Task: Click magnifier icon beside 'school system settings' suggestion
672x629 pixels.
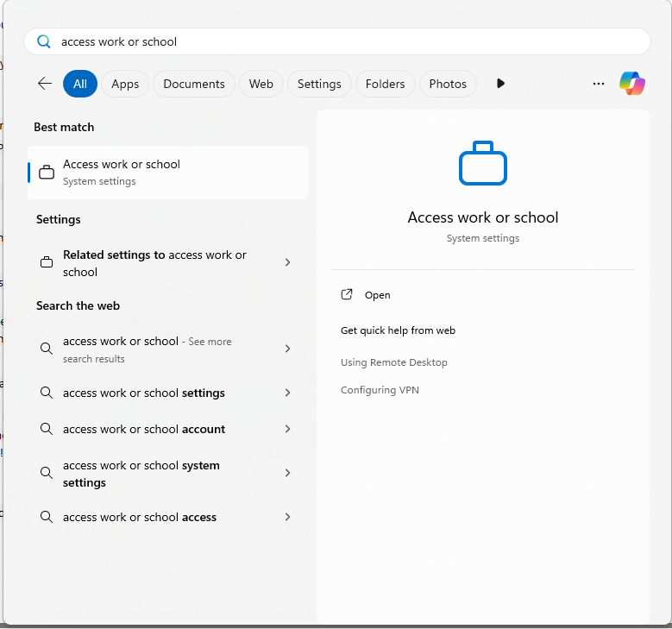Action: click(x=47, y=473)
